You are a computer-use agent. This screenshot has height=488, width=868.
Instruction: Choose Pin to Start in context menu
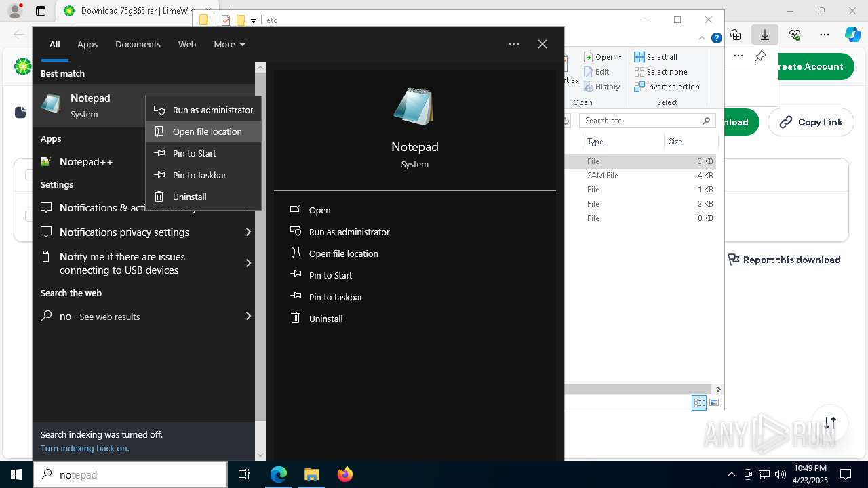[203, 153]
